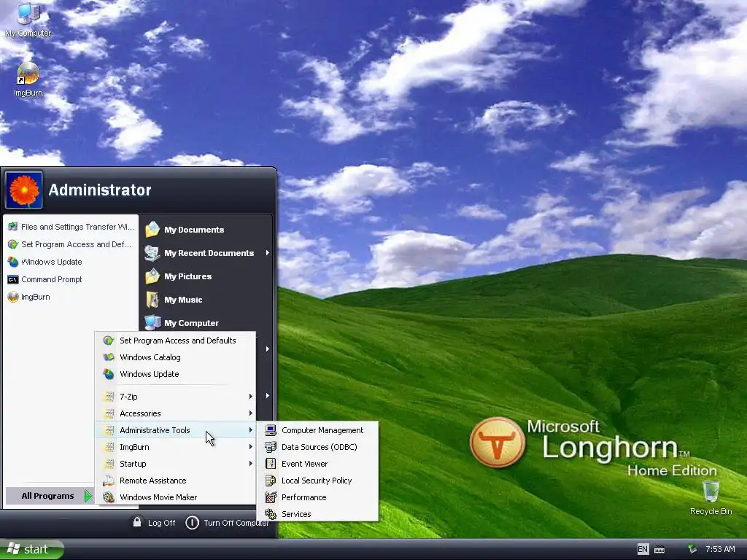Open the Performance monitor icon
This screenshot has height=560, width=747.
click(x=271, y=497)
